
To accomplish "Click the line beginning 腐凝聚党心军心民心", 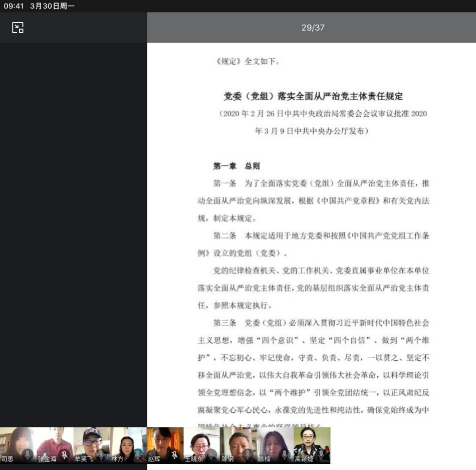I will coord(313,410).
